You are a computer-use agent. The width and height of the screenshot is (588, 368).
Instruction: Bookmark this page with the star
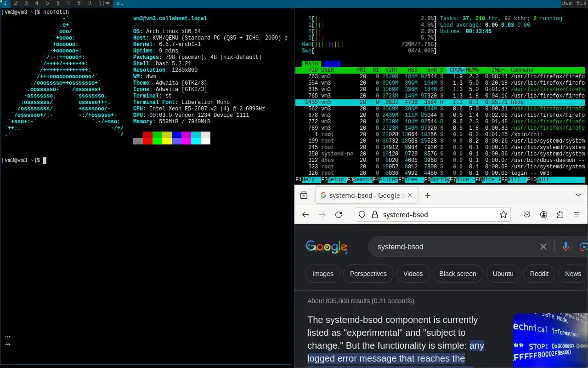(x=503, y=215)
